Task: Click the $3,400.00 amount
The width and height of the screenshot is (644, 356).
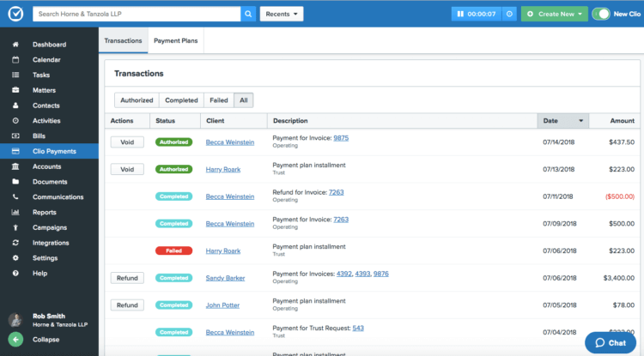Action: coord(619,278)
